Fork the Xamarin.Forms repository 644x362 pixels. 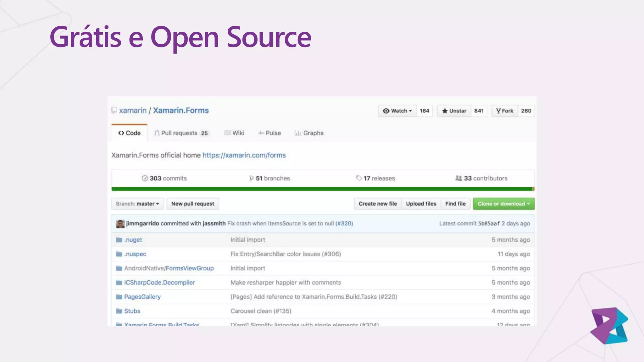pyautogui.click(x=505, y=111)
